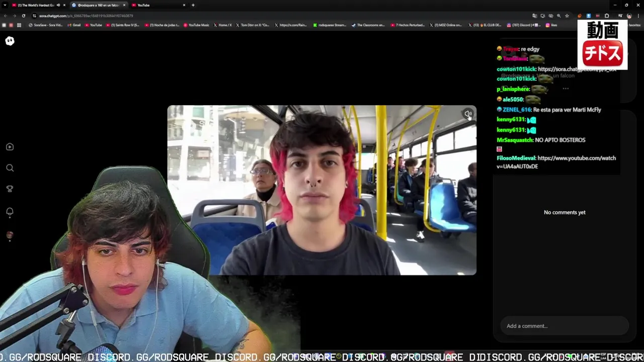644x362 pixels.
Task: Mute audio on the Hardest Game tab
Action: point(58,5)
